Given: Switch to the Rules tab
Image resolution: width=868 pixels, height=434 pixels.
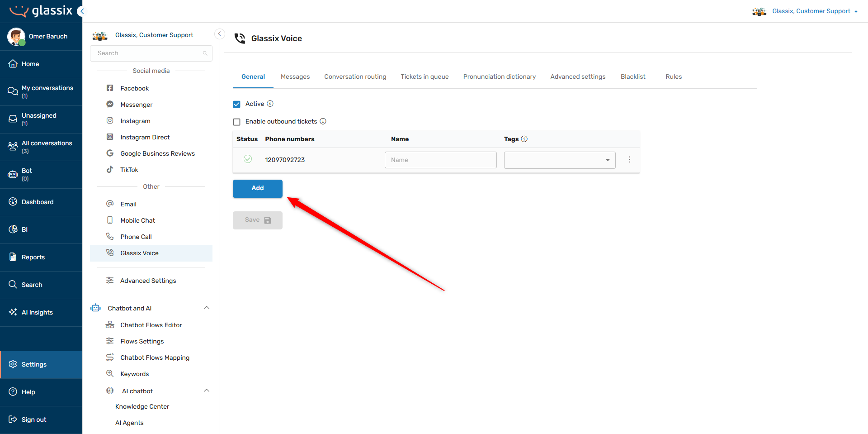Looking at the screenshot, I should click(674, 76).
